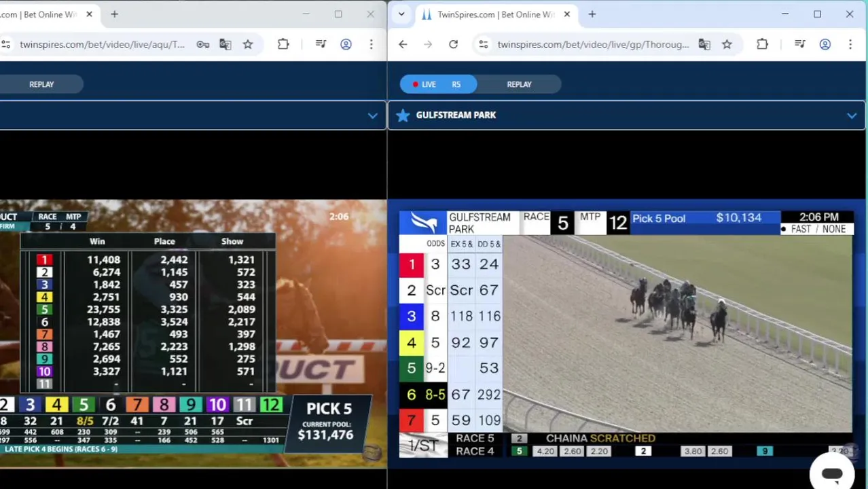Go back in right browser window
This screenshot has height=489, width=868.
pos(403,44)
